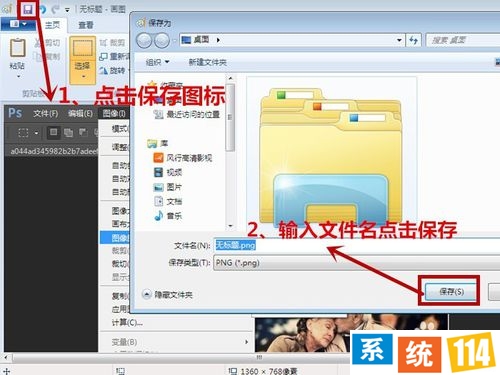Expand the 选择 dropdown arrow
Screen dimensions: 500x375
[83, 77]
